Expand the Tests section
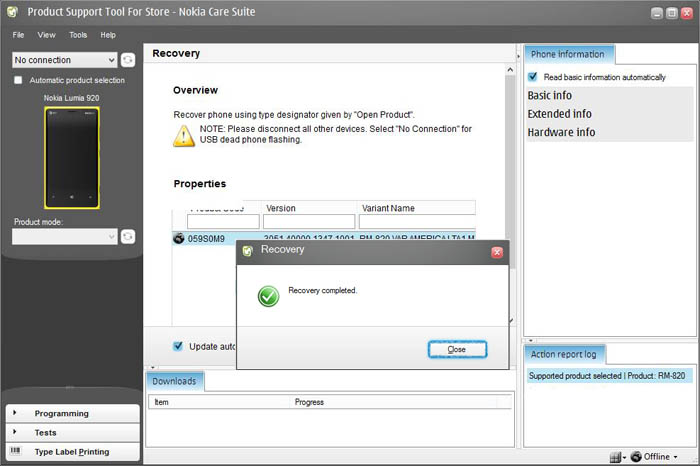This screenshot has width=700, height=466. tap(72, 433)
